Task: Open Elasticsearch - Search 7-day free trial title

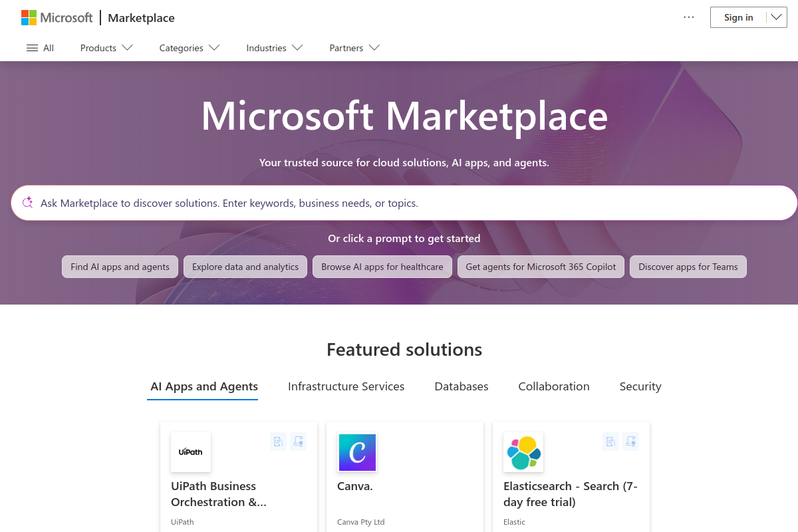Action: [x=571, y=494]
